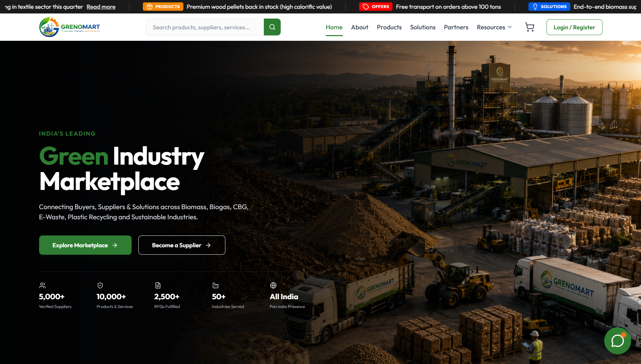641x364 pixels.
Task: Click the free transport offer headline
Action: pyautogui.click(x=448, y=7)
